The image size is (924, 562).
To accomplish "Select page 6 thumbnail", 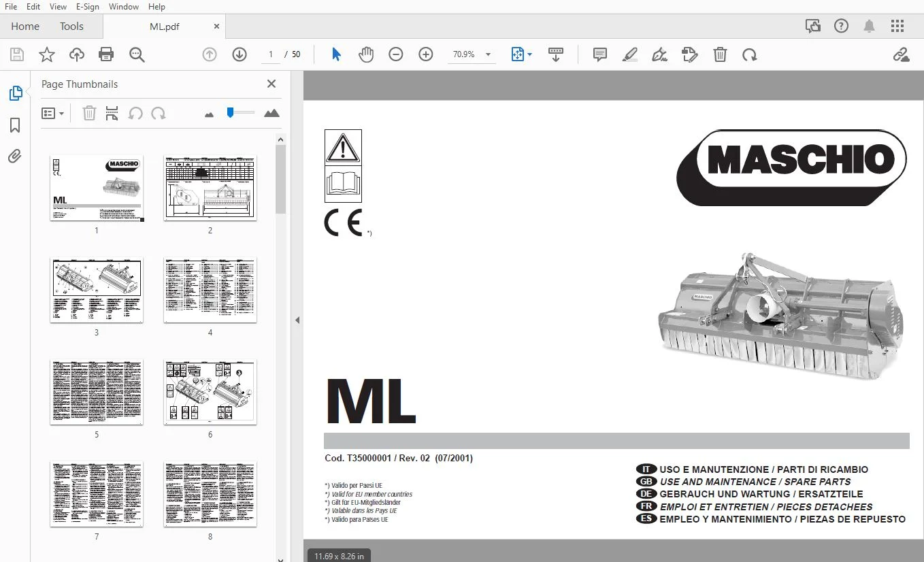I will coord(210,392).
